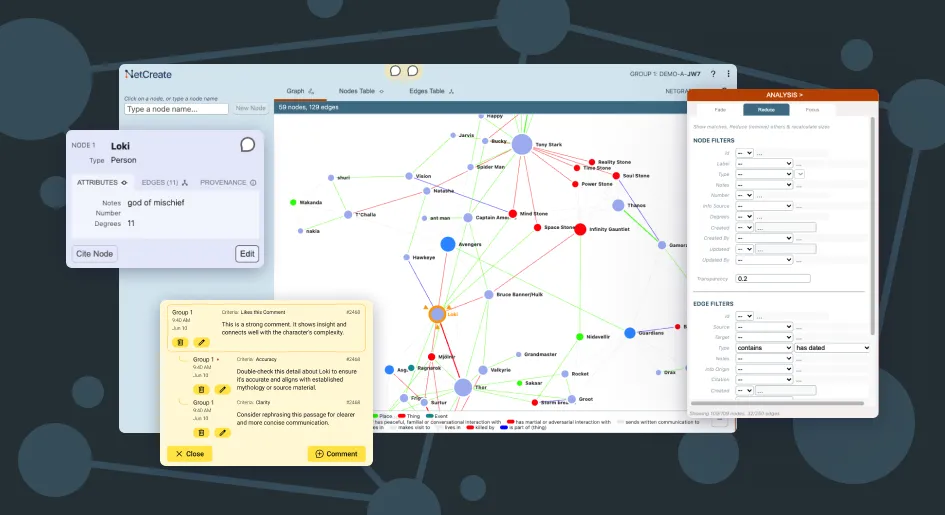Image resolution: width=945 pixels, height=515 pixels.
Task: Open the Attributes tab on Loki card
Action: coord(102,183)
